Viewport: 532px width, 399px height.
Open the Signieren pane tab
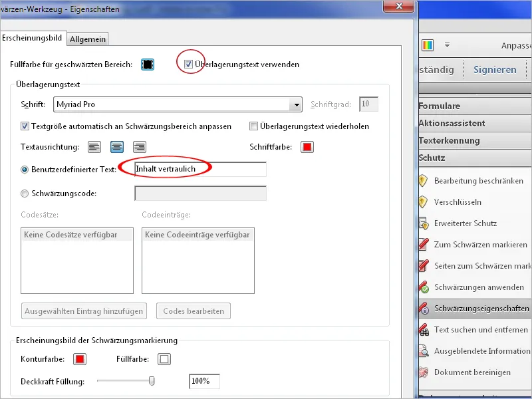coord(495,70)
